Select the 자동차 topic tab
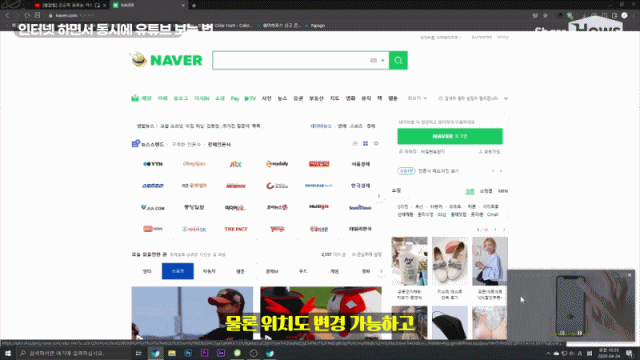Viewport: 640px width, 360px height. (x=209, y=271)
